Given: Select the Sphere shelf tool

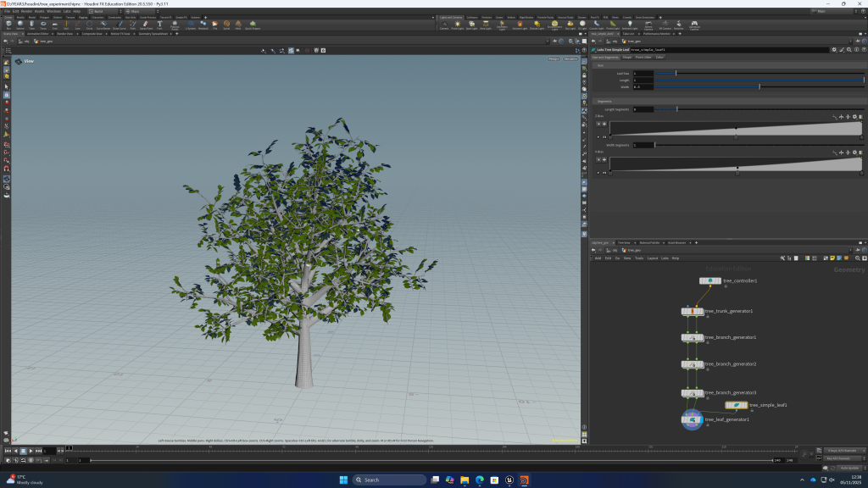Looking at the screenshot, I should [x=20, y=25].
